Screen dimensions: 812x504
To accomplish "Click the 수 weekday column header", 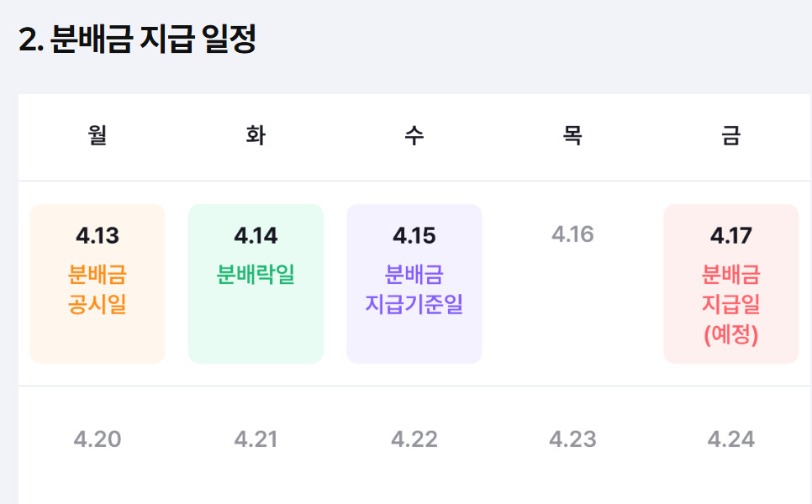I will pyautogui.click(x=414, y=136).
